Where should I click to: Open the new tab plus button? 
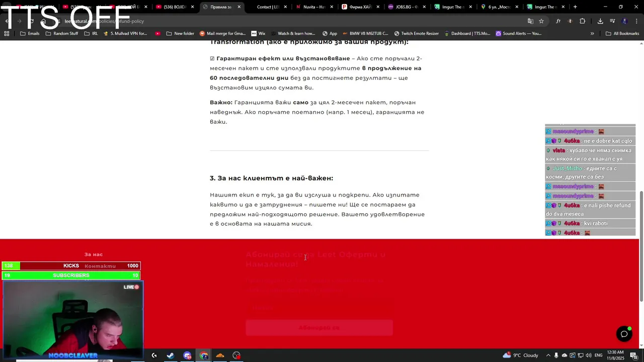pos(575,7)
